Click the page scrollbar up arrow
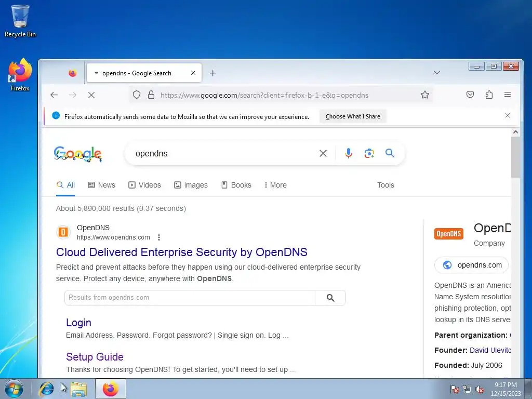Viewport: 532px width, 399px height. tap(515, 132)
